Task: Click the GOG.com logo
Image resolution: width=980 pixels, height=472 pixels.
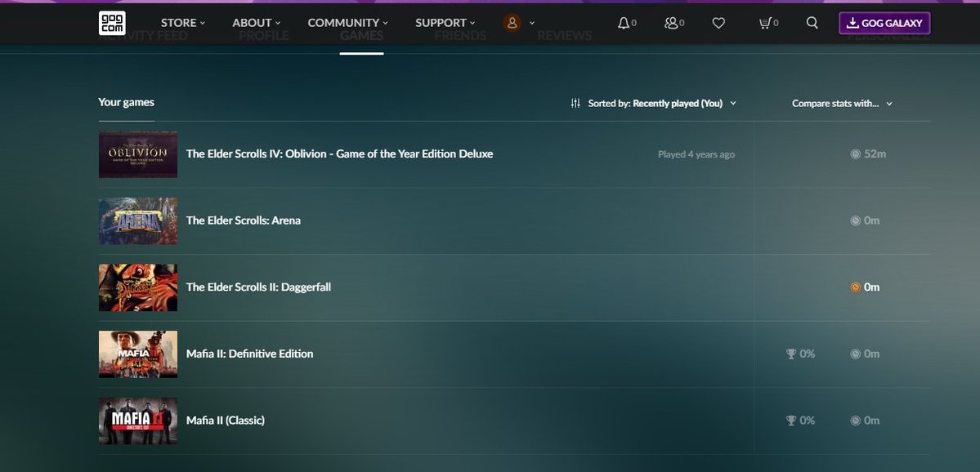Action: coord(112,23)
